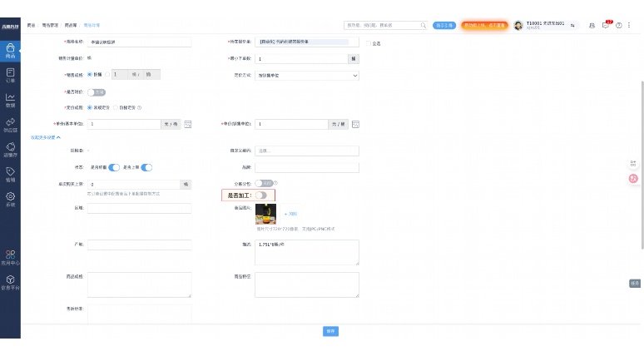Open the two-arrows supply chain sidebar icon
This screenshot has width=644, height=356.
tap(10, 125)
